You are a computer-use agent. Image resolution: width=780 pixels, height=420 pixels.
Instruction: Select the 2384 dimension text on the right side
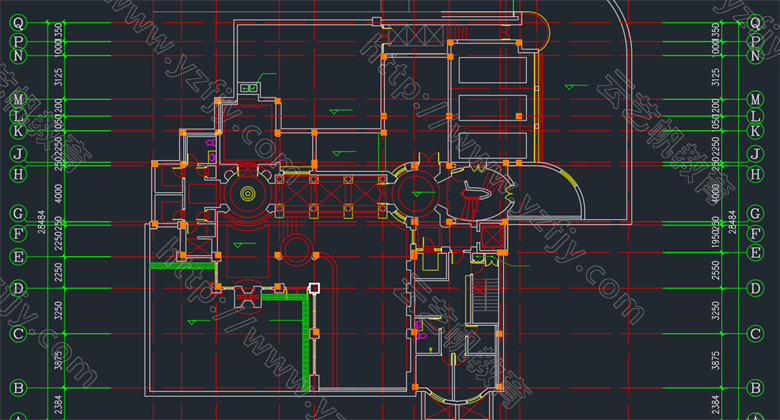715,404
